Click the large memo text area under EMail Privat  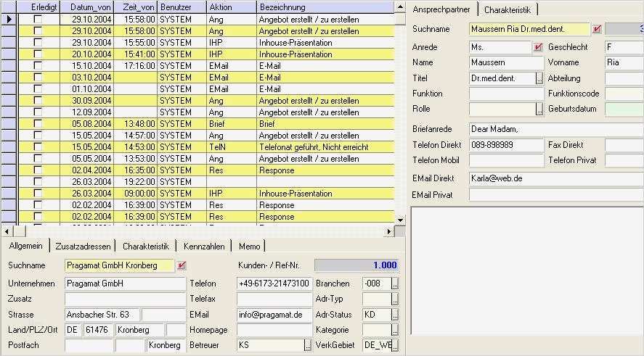click(527, 270)
